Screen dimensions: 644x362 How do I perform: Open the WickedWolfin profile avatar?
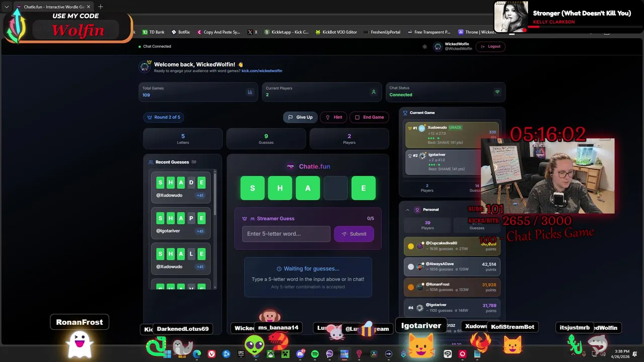(x=438, y=47)
